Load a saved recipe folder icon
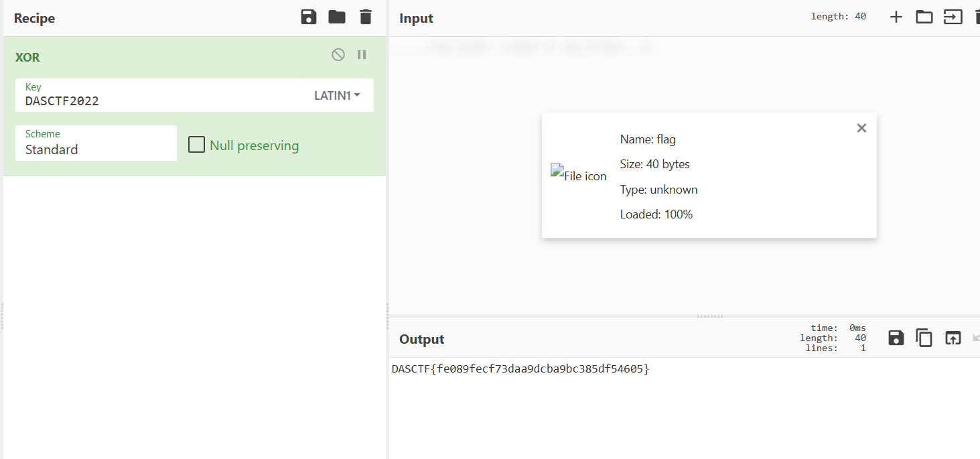The height and width of the screenshot is (459, 980). (x=337, y=17)
